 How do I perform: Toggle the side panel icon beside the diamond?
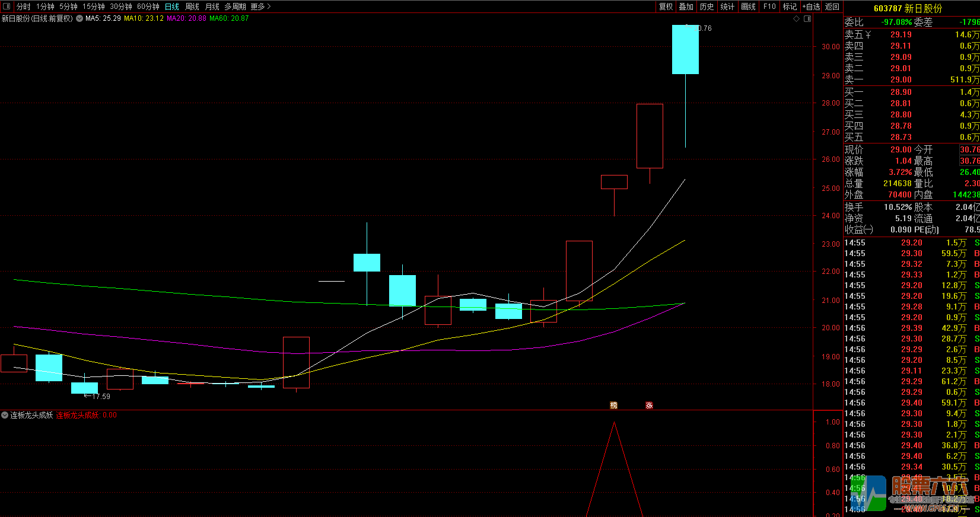tap(807, 19)
